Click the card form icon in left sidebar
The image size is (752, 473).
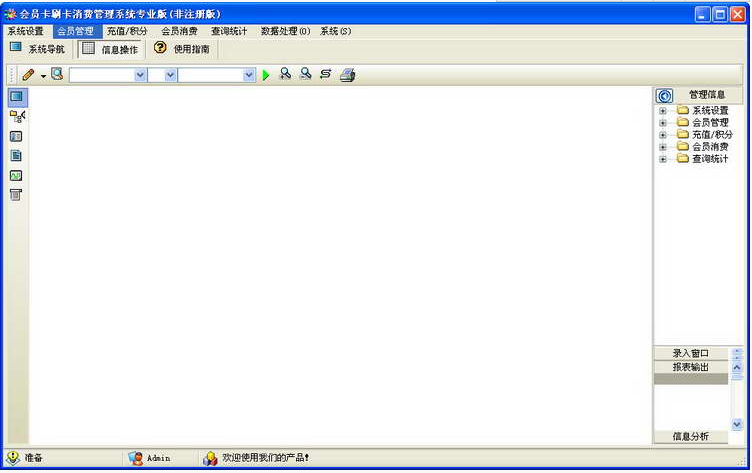coord(16,136)
